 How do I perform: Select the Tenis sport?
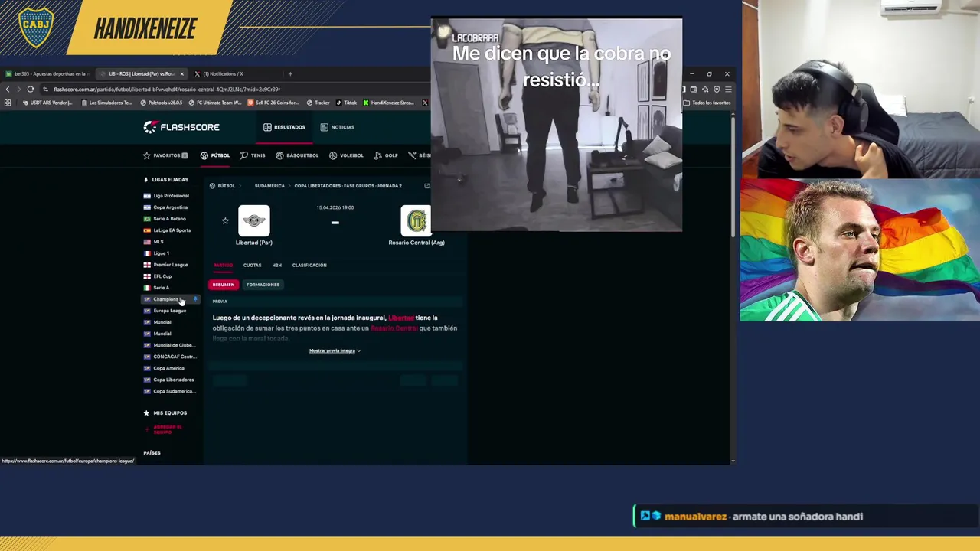(x=253, y=155)
